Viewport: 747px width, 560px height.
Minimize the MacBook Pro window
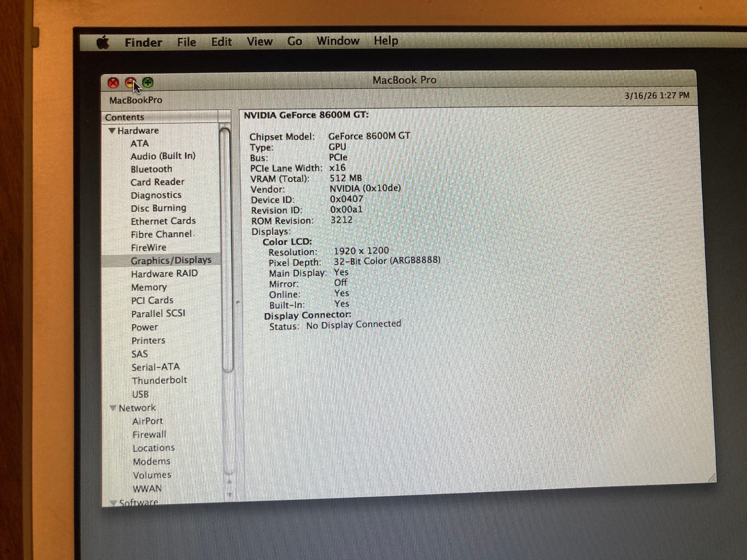131,83
